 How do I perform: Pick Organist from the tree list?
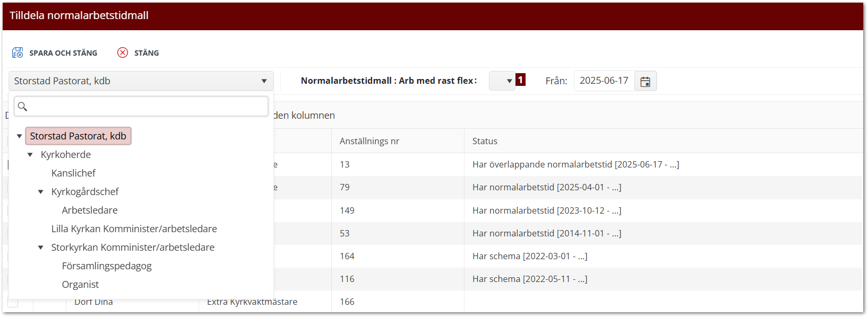80,285
